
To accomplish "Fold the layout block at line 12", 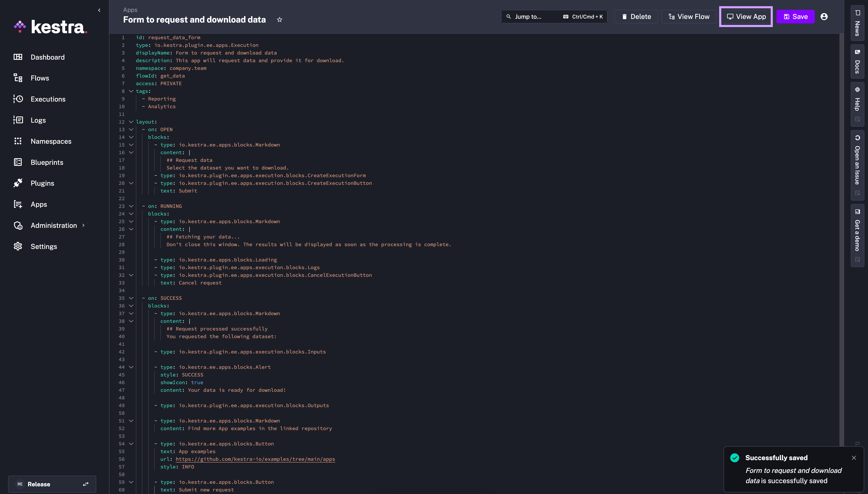I will pos(131,122).
